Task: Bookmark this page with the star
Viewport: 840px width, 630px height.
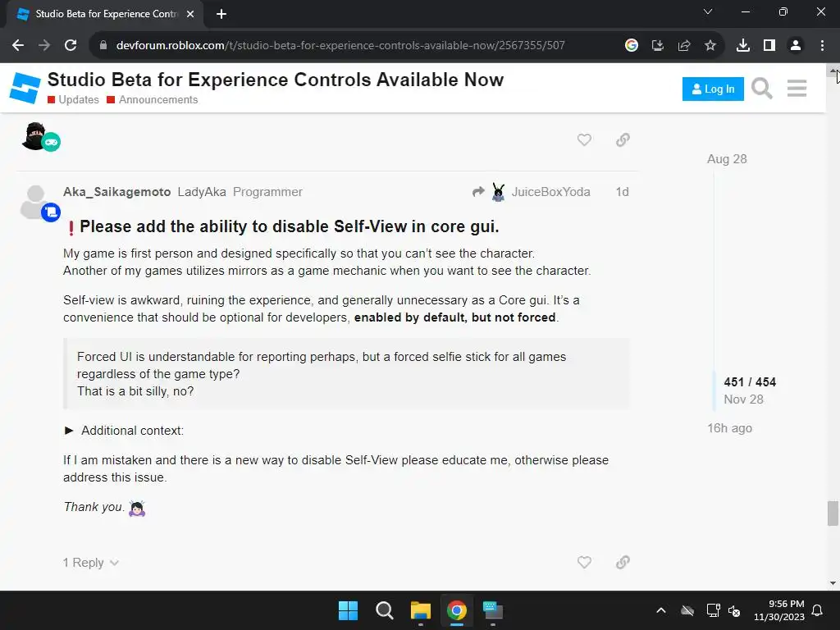Action: point(710,46)
